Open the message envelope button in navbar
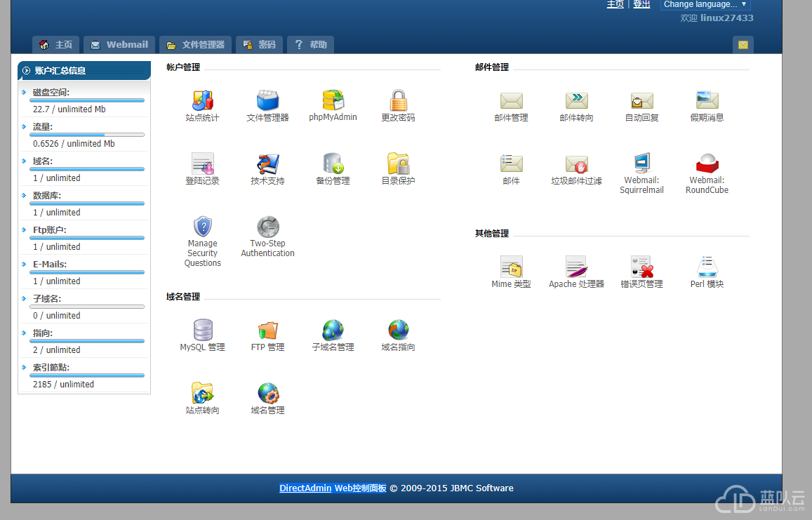 pyautogui.click(x=743, y=45)
